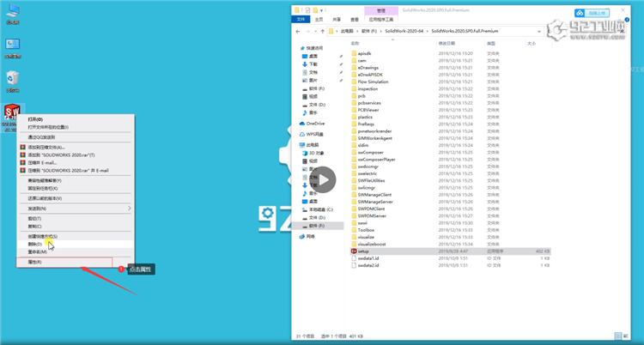Open the 文件 ribbon tab in Explorer
This screenshot has width=644, height=345.
click(301, 19)
